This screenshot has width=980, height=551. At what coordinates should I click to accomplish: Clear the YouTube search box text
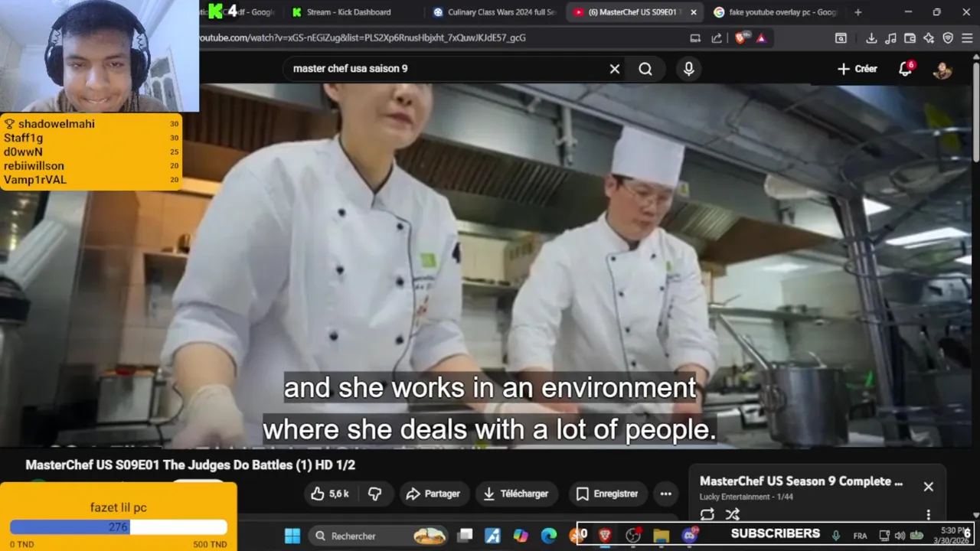tap(614, 69)
